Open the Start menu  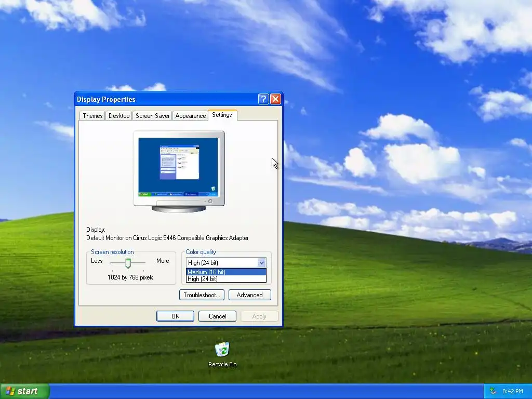[x=24, y=391]
